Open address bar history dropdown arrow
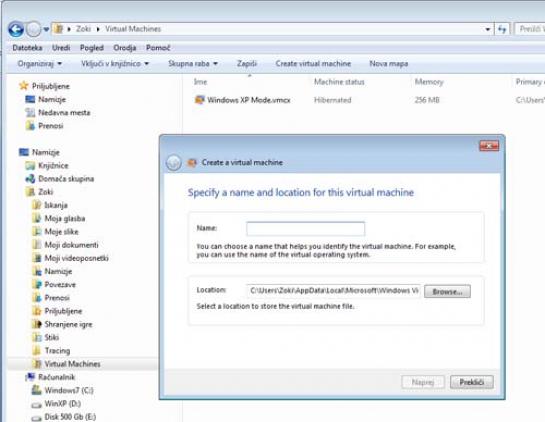Image resolution: width=545 pixels, height=422 pixels. point(488,29)
